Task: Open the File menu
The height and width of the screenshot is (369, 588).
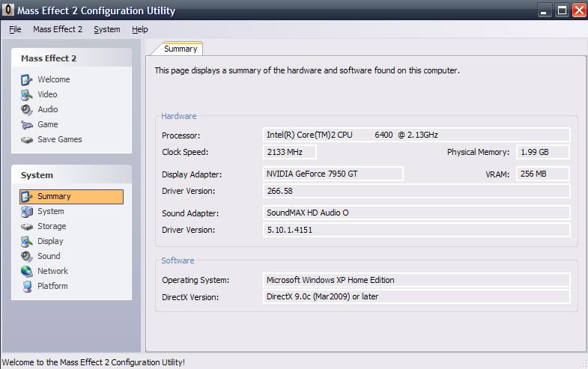Action: click(15, 29)
